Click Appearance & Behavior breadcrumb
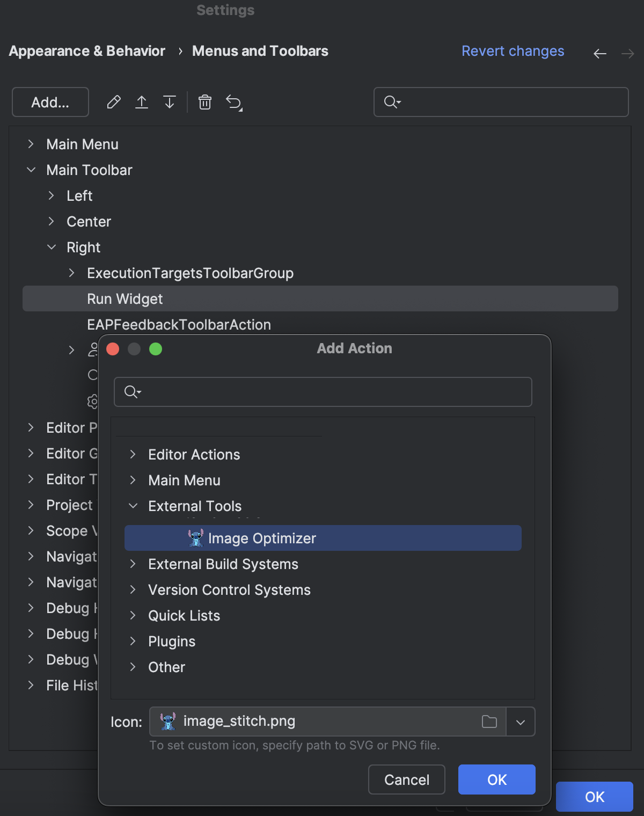The image size is (644, 816). (87, 51)
